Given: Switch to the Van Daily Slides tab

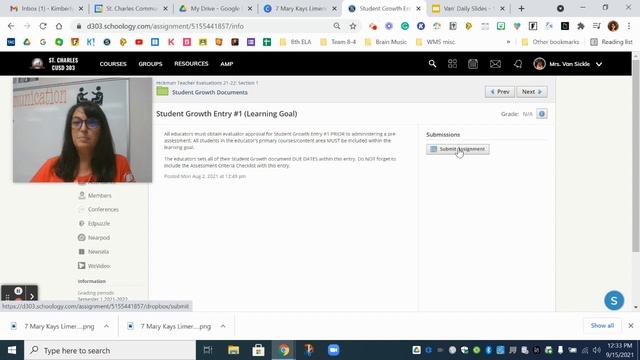Looking at the screenshot, I should tap(468, 8).
